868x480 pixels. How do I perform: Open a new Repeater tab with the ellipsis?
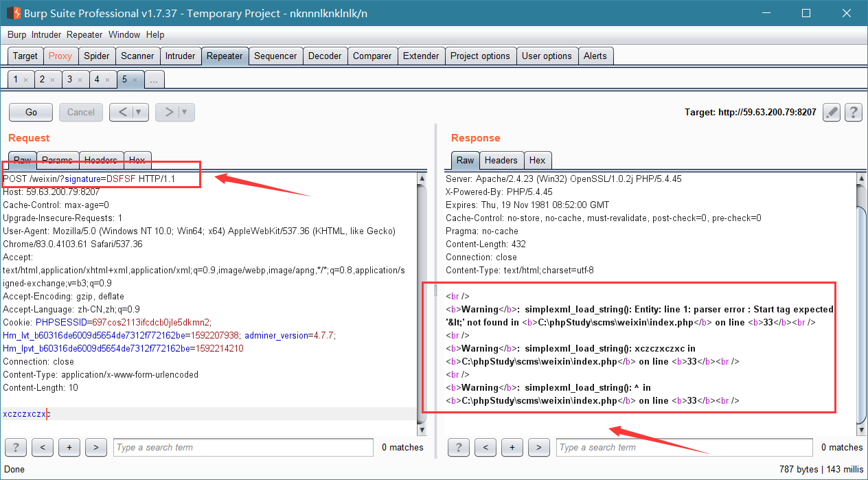154,80
